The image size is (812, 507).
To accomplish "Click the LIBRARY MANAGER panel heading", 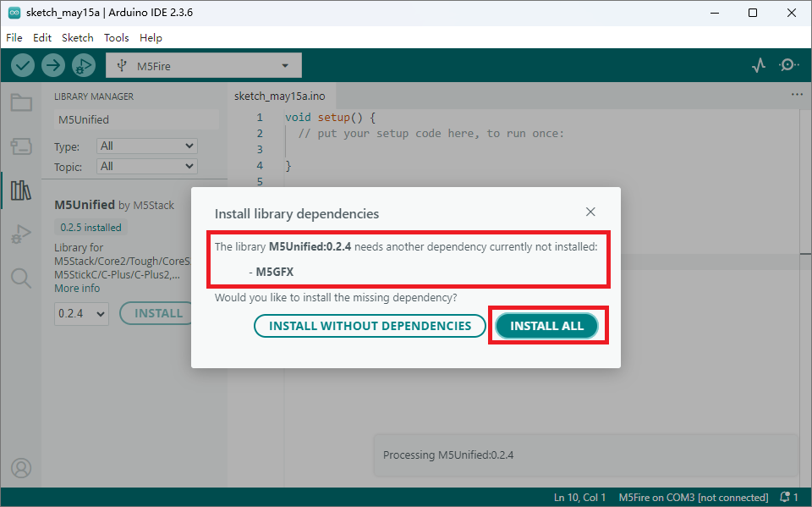I will 94,96.
